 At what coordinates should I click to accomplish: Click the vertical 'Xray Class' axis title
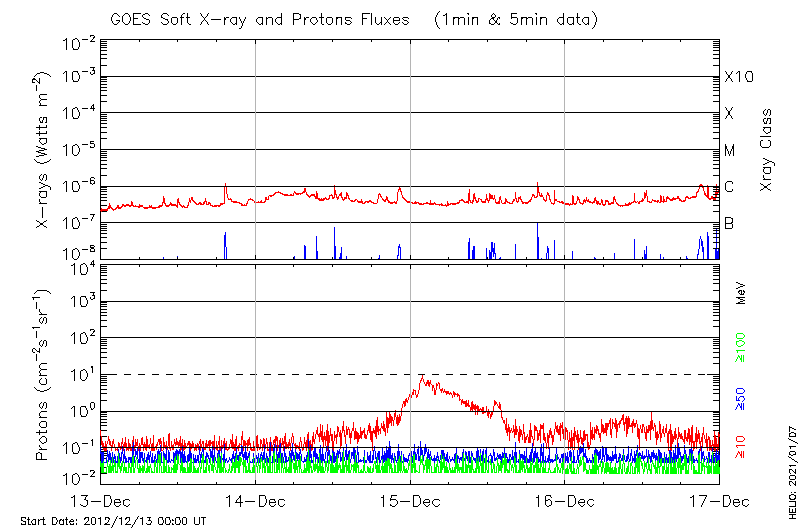point(766,150)
